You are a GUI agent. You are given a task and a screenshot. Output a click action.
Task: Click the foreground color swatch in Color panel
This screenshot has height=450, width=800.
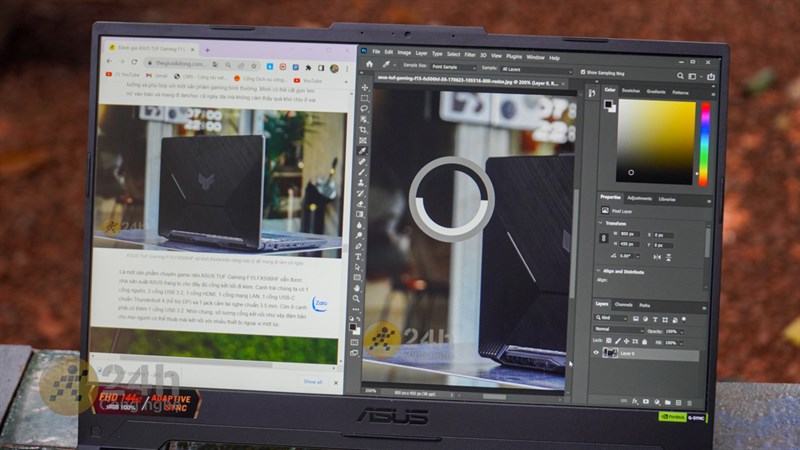pos(608,104)
